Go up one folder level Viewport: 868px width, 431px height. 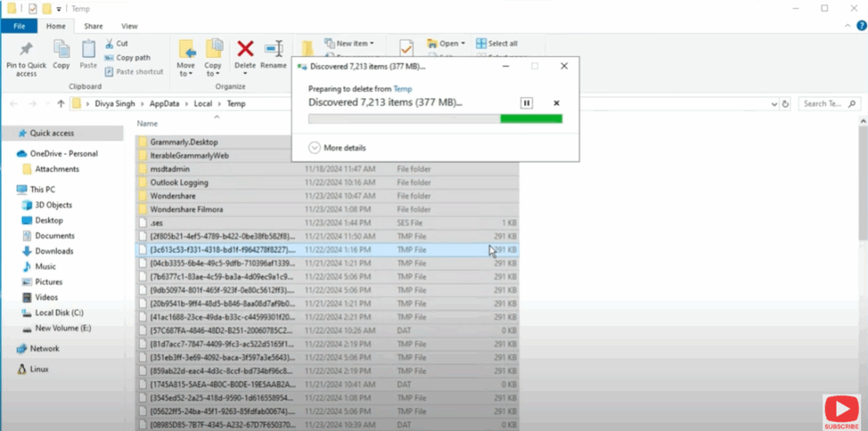[61, 103]
